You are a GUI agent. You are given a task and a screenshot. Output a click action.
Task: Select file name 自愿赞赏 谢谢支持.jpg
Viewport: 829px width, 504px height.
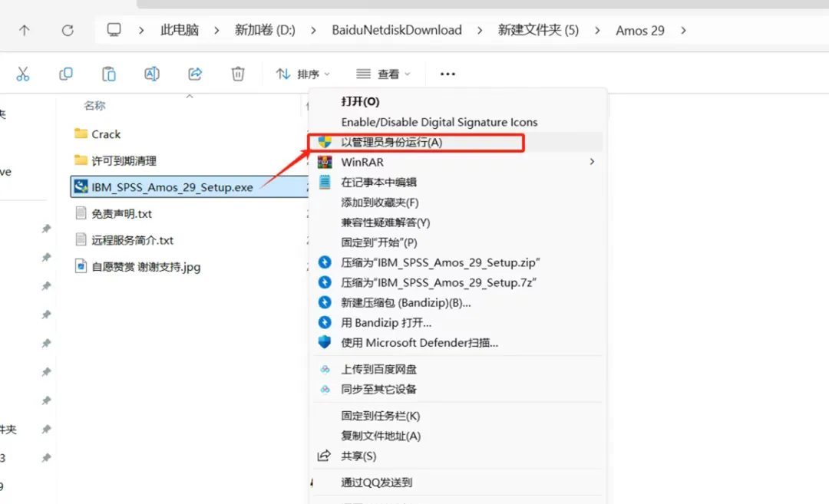pos(146,267)
